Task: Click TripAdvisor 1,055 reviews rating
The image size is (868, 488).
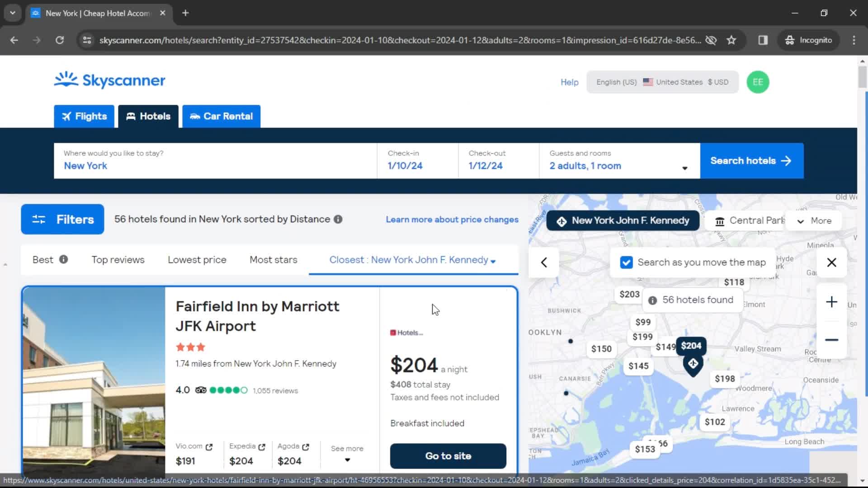Action: (237, 391)
